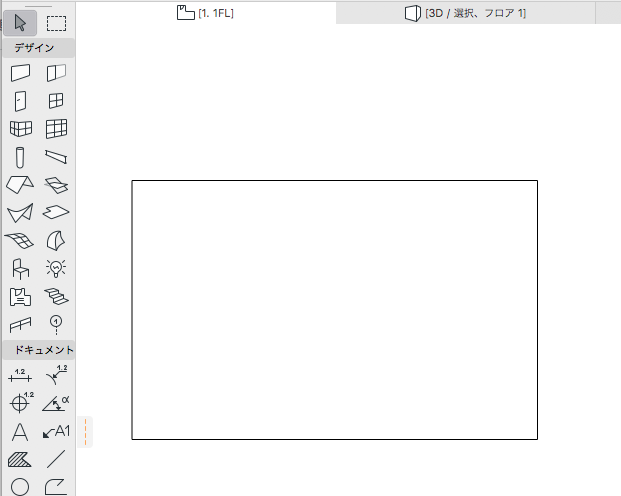The height and width of the screenshot is (496, 621).
Task: Select the Column tool
Action: click(20, 157)
